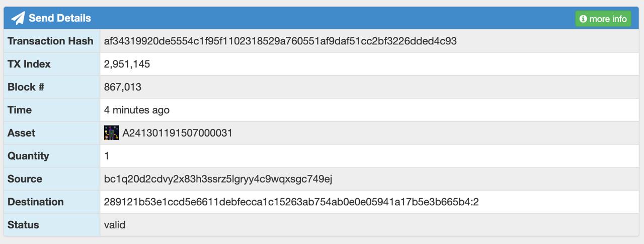644x244 pixels.
Task: Click the destination address value
Action: pyautogui.click(x=291, y=202)
